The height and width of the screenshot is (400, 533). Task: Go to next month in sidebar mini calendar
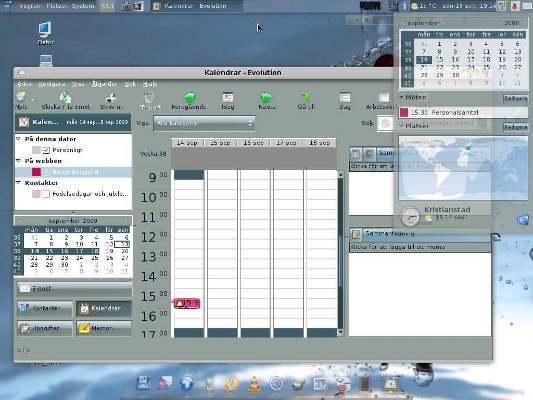point(127,221)
